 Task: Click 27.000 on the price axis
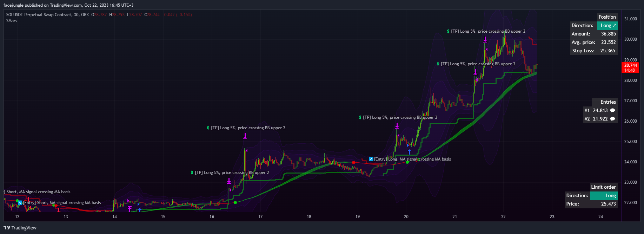click(x=630, y=101)
